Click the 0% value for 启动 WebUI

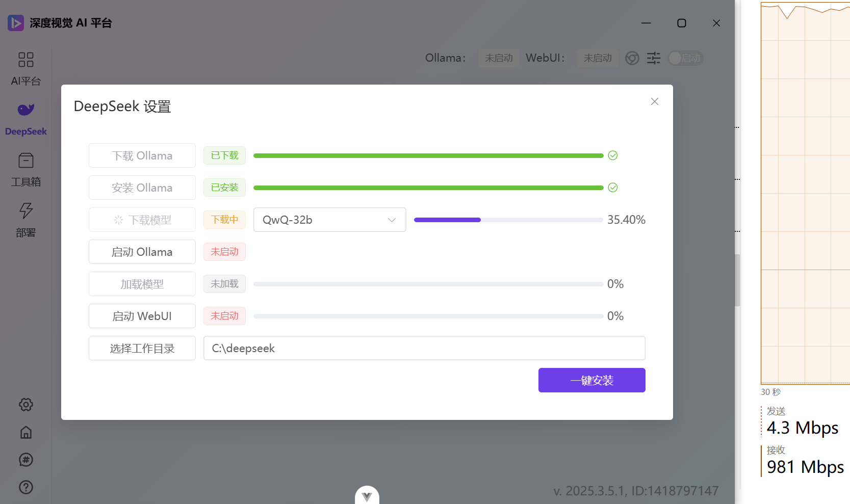615,316
